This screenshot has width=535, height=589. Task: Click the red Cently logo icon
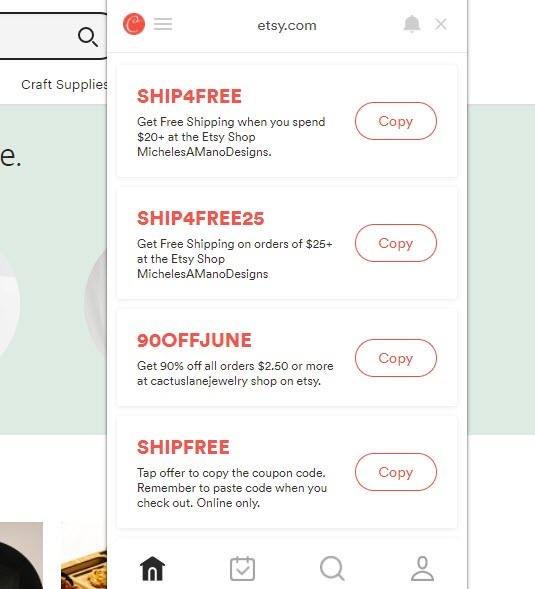134,24
